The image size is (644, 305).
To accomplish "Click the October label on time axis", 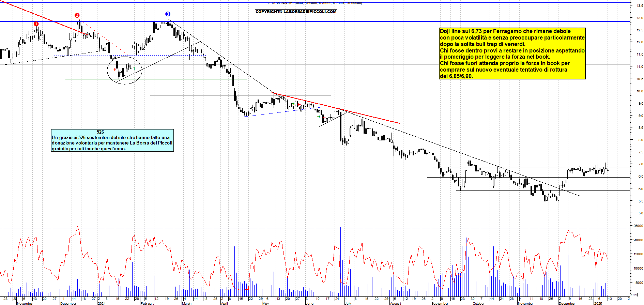I will 478,303.
